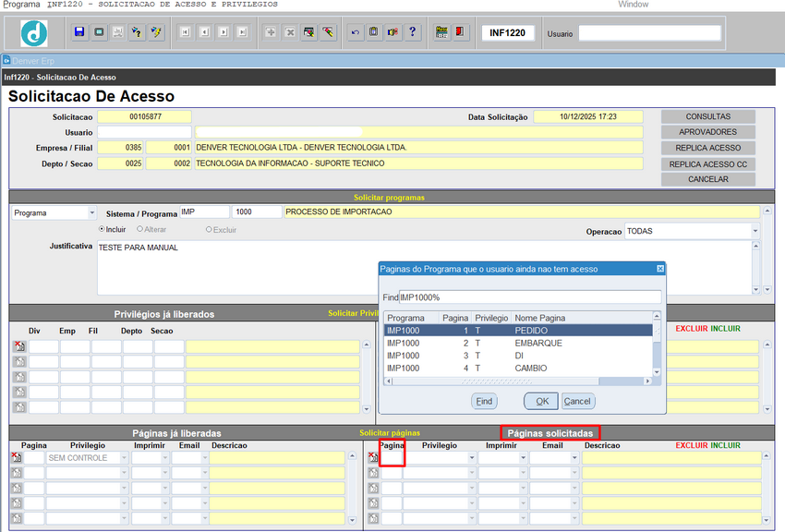785x532 pixels.
Task: Select the Incluir radio button
Action: [103, 229]
